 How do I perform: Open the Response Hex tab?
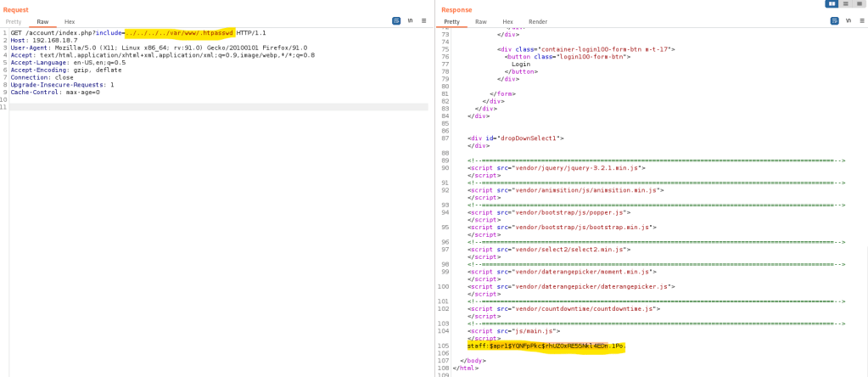point(507,21)
